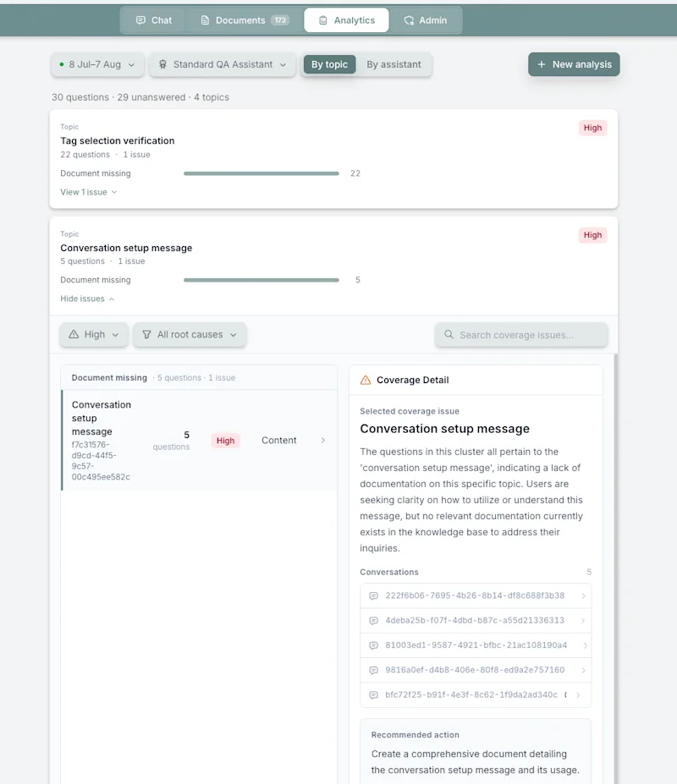The width and height of the screenshot is (677, 784).
Task: Switch to By assistant view
Action: click(x=394, y=64)
